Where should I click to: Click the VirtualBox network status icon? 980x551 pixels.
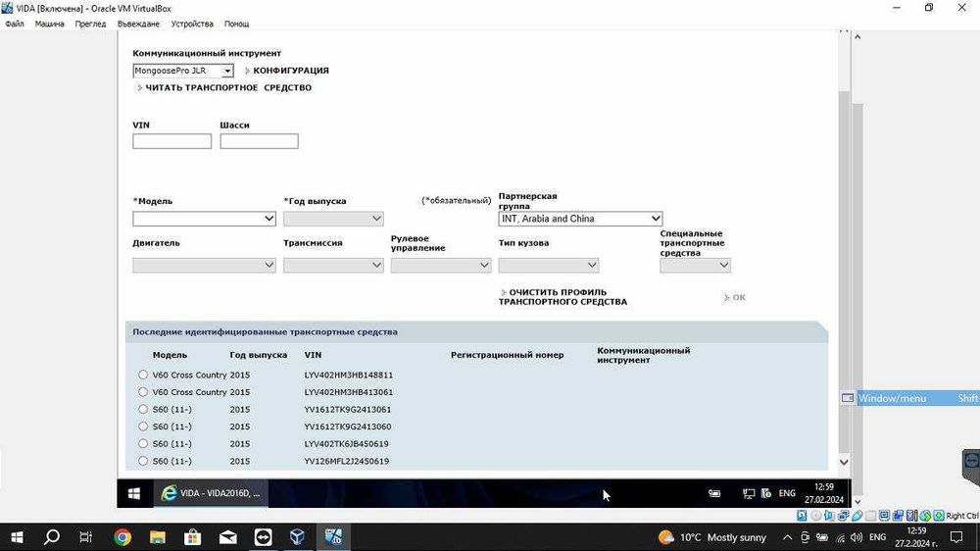(x=843, y=516)
